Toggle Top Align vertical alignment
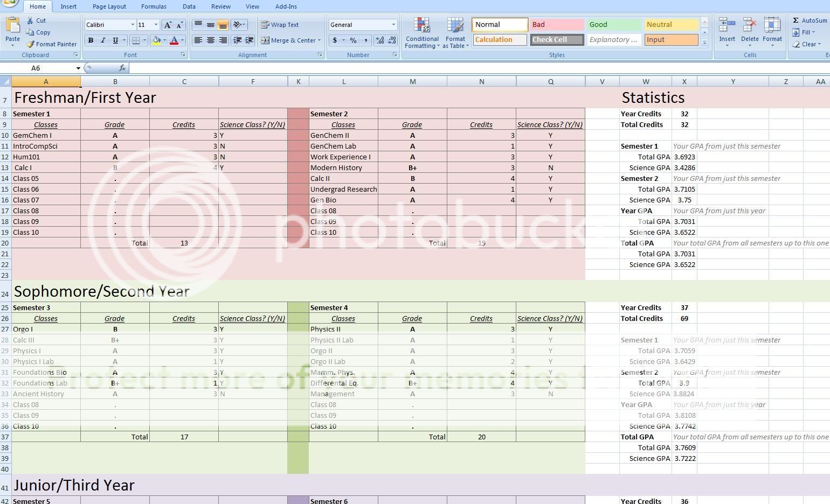Screen dimensions: 830x504 [198, 25]
